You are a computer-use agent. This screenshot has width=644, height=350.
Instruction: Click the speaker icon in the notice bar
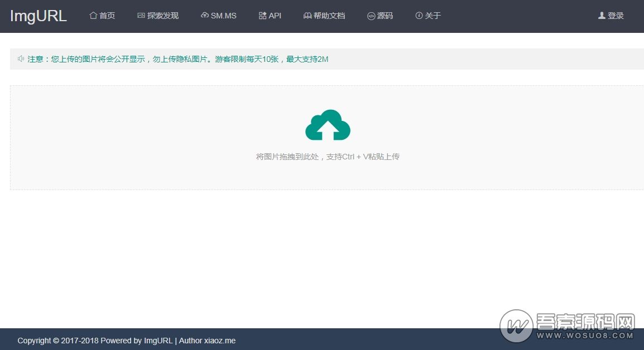coord(21,59)
